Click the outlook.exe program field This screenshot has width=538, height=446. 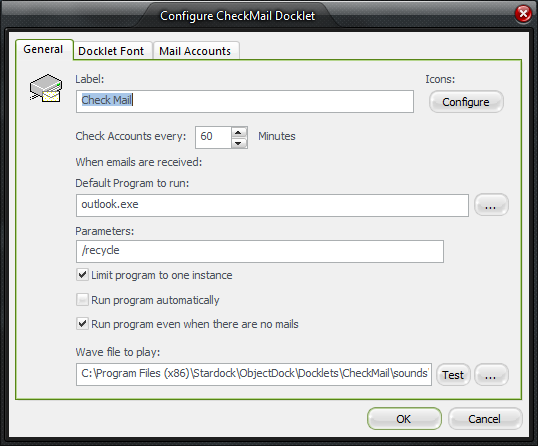pyautogui.click(x=272, y=205)
